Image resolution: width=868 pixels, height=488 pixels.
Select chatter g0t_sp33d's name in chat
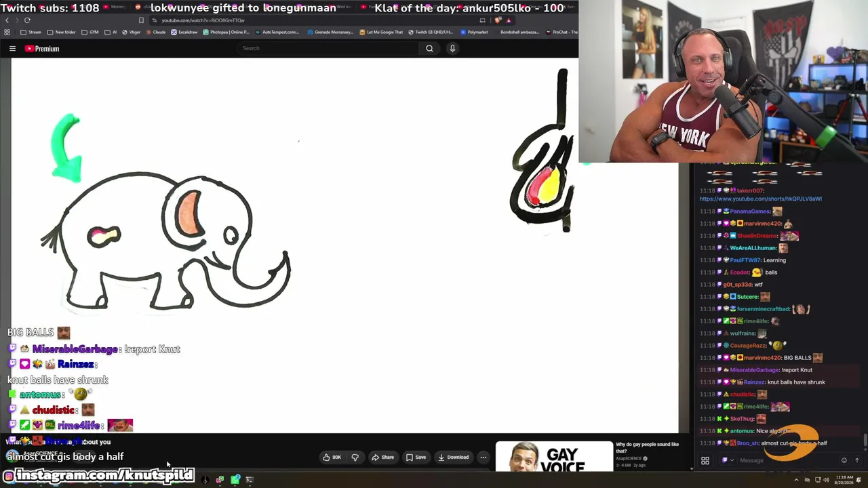(x=736, y=285)
